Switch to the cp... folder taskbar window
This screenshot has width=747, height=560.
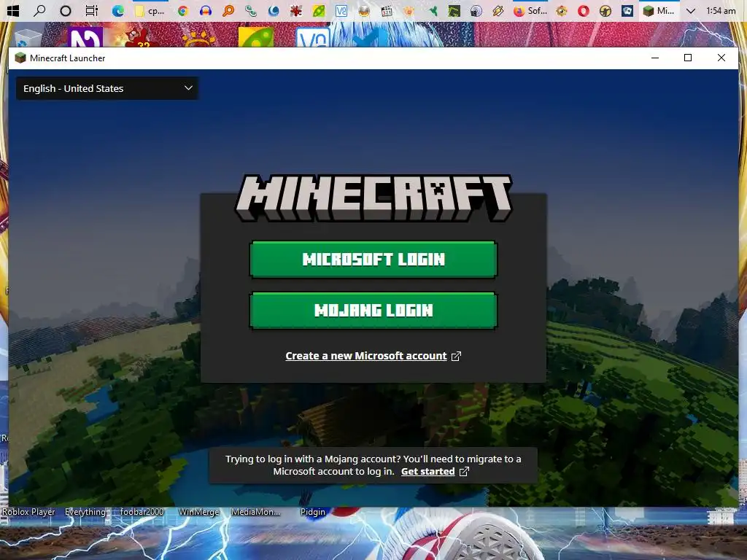pos(150,10)
